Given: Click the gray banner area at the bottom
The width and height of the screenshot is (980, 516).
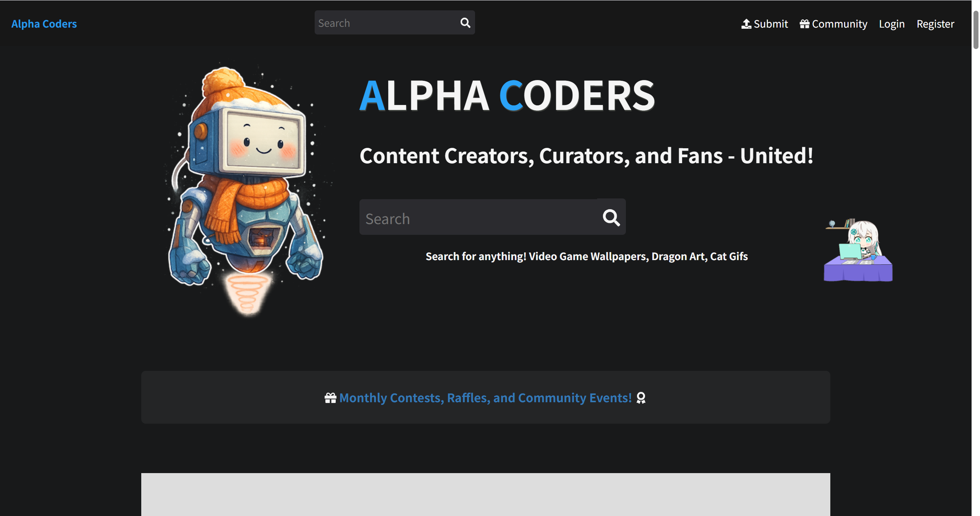Looking at the screenshot, I should click(x=485, y=494).
